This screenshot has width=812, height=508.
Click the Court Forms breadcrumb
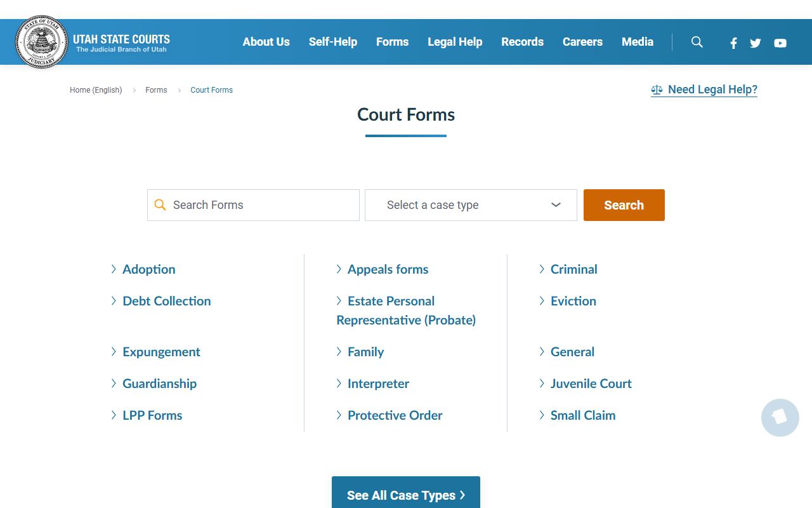pyautogui.click(x=211, y=90)
